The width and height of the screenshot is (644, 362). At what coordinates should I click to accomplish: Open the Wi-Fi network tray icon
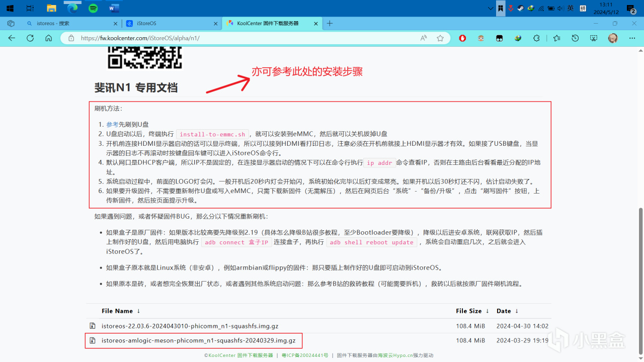click(541, 8)
